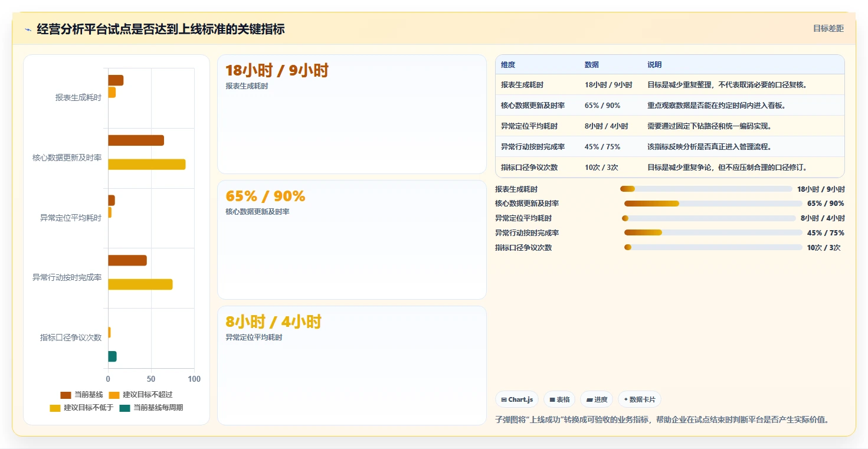Click the 表格 tag chip
This screenshot has height=449, width=868.
click(559, 399)
